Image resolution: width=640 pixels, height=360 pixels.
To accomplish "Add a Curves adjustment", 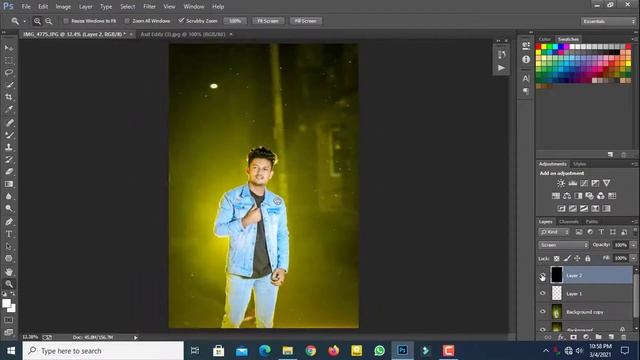I will tap(584, 183).
